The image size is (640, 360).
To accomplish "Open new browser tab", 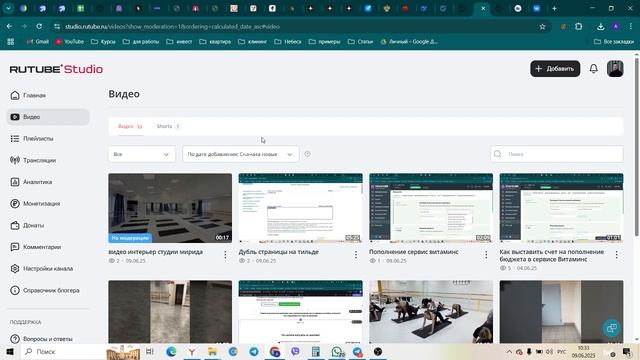I will 554,8.
